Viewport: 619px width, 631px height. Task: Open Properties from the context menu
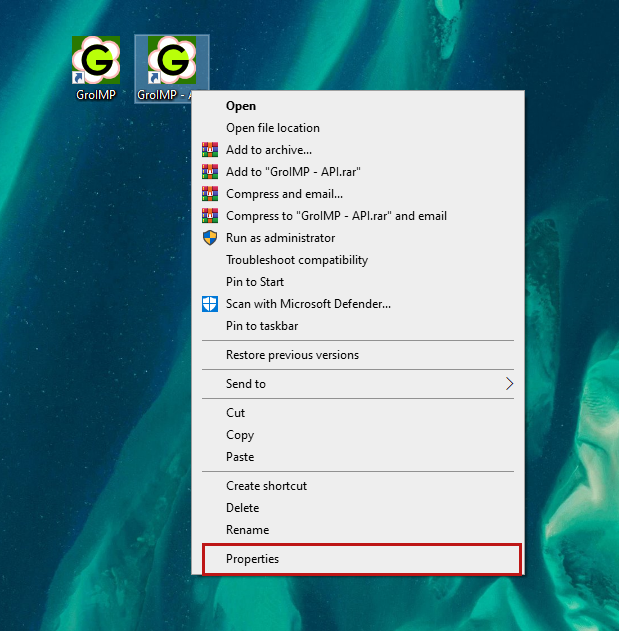click(x=252, y=559)
